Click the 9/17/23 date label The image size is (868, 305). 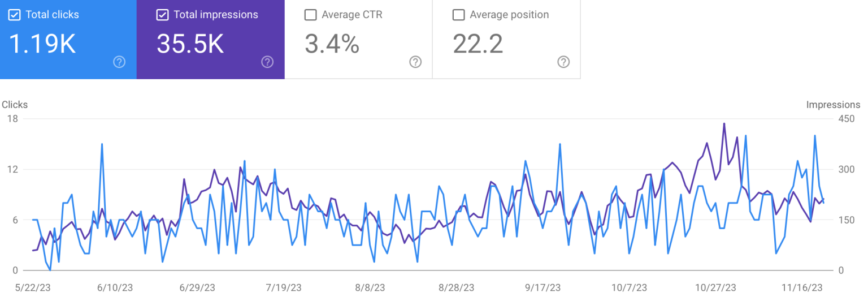[x=543, y=287]
